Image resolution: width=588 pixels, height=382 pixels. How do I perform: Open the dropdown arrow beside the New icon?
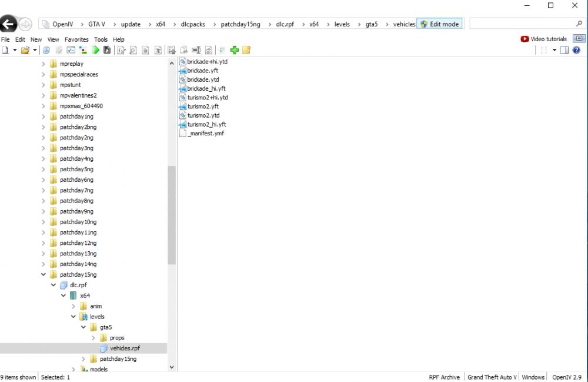(15, 50)
